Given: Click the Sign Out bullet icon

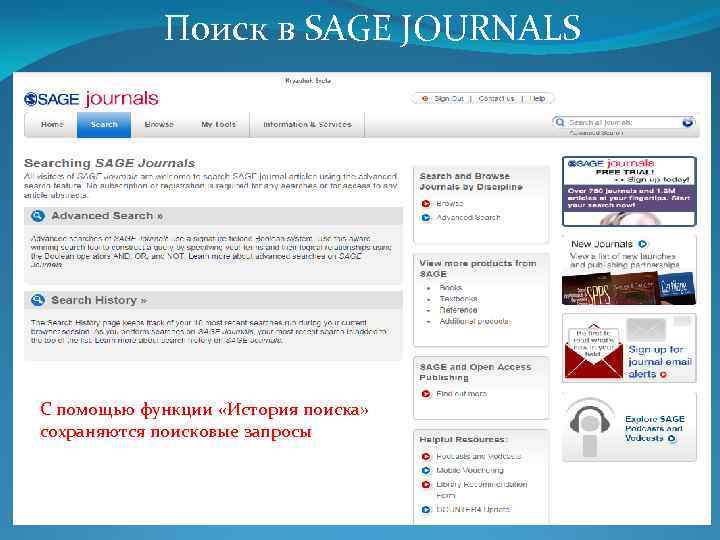Looking at the screenshot, I should [x=425, y=99].
